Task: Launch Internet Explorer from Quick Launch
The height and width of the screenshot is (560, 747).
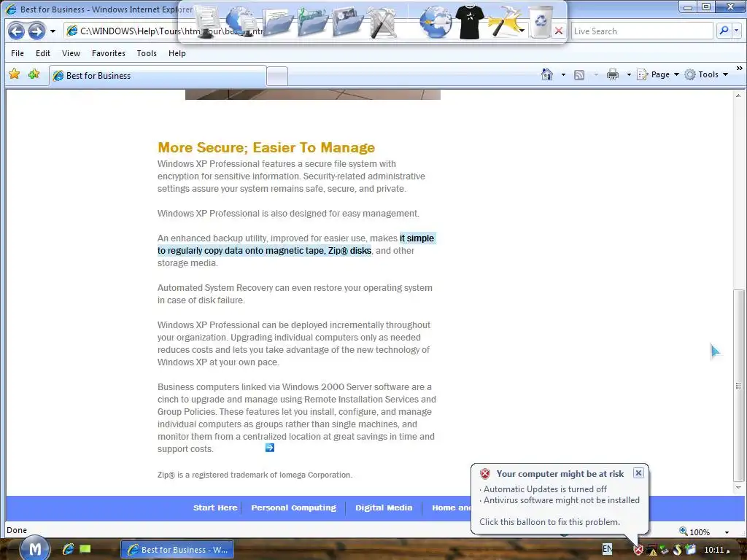Action: [x=68, y=549]
